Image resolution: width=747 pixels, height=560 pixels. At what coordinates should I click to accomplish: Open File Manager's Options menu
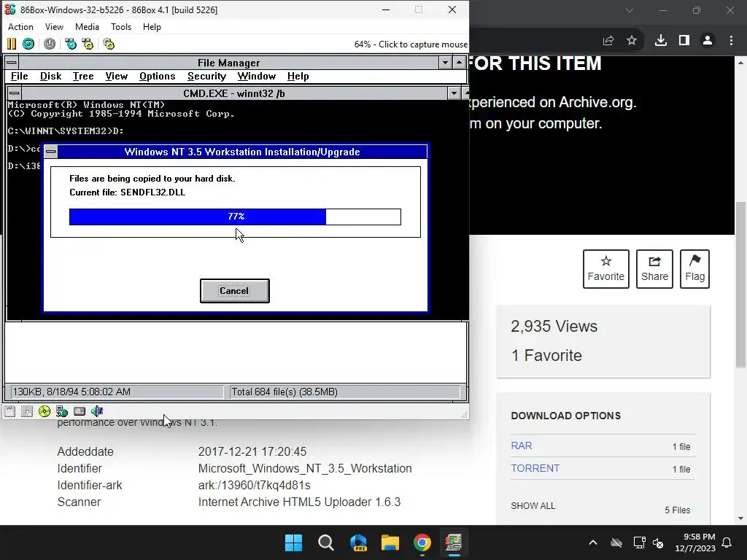(x=158, y=77)
